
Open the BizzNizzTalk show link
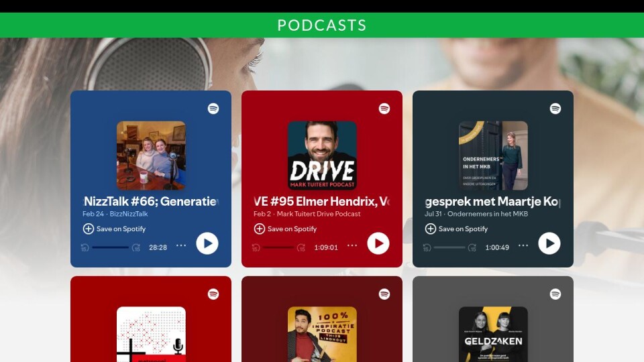[129, 214]
